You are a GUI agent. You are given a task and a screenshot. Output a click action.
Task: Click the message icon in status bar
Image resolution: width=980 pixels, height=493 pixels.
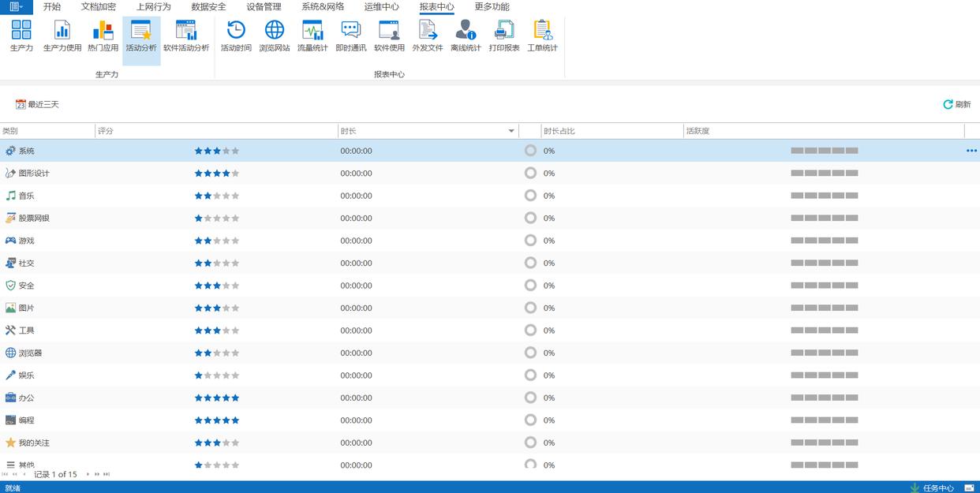coord(969,487)
